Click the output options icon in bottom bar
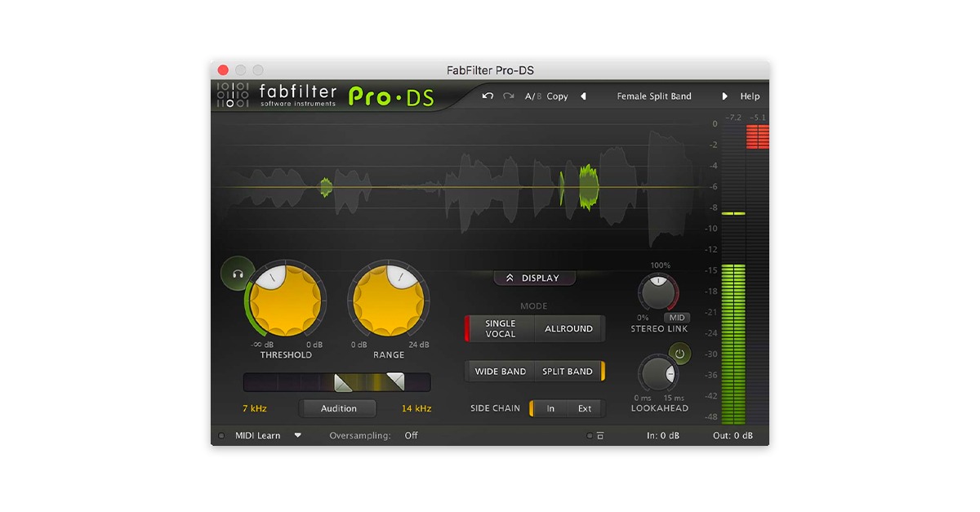The width and height of the screenshot is (980, 512). point(600,436)
